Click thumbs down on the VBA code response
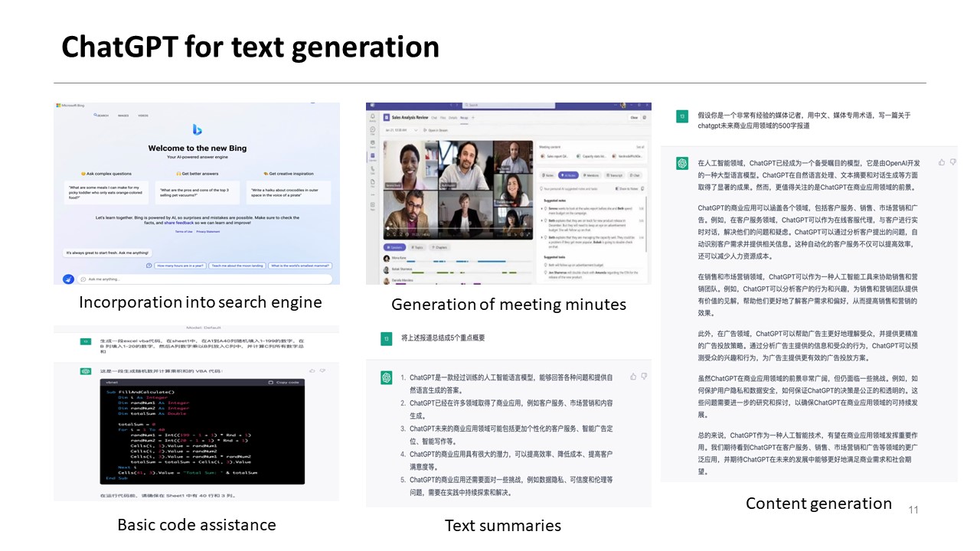The width and height of the screenshot is (980, 551). click(x=322, y=370)
